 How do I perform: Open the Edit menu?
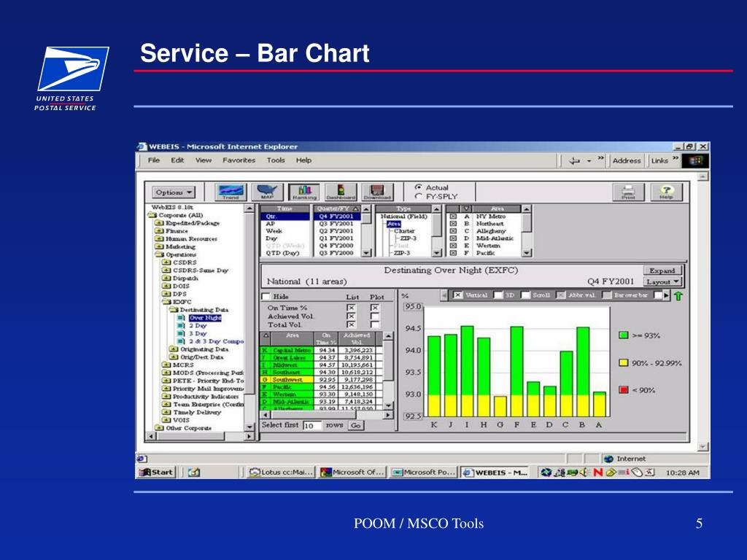click(177, 160)
